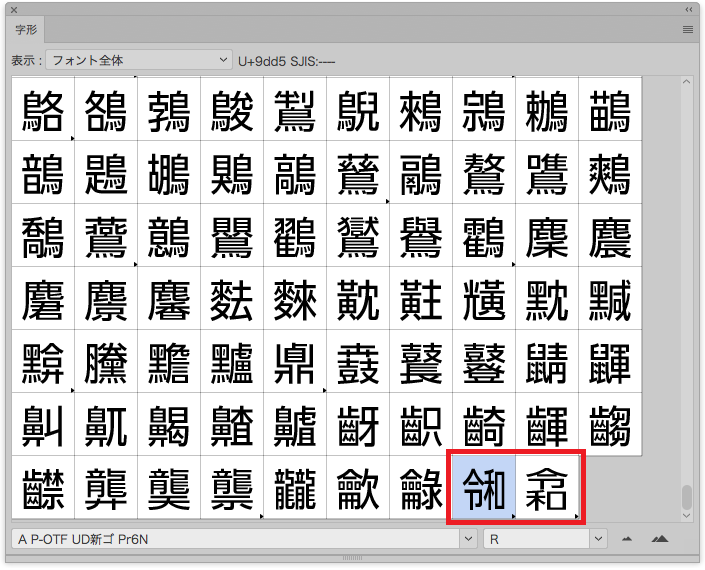Screen dimensions: 705x570
Task: Select the glyph 鼲
Action: 610,361
